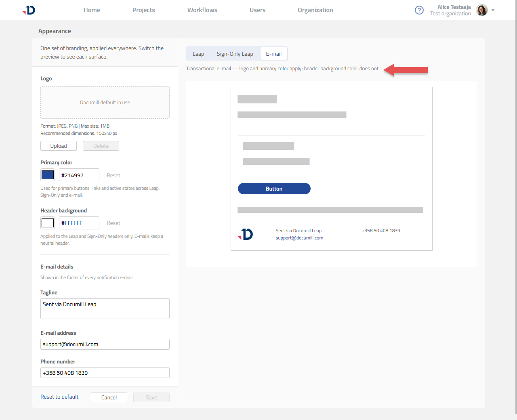Click the Documill logo in e-mail footer preview

tap(245, 234)
